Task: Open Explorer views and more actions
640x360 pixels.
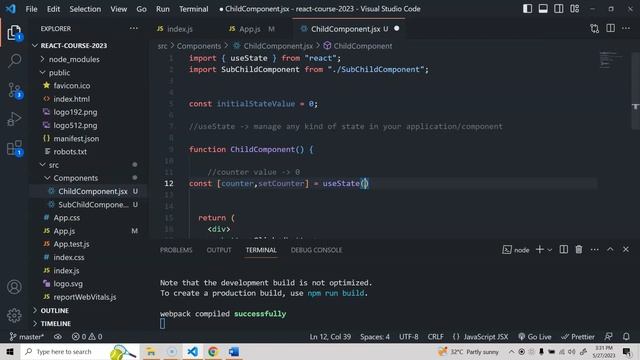Action: (133, 29)
